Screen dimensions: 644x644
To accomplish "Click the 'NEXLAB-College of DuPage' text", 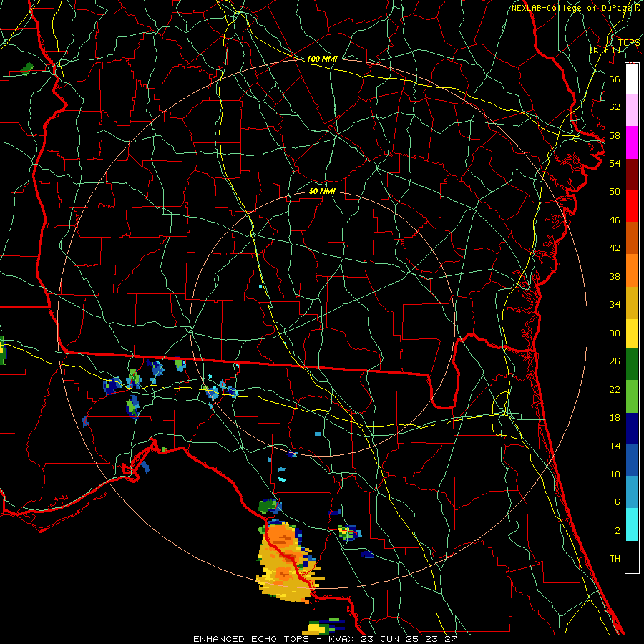I will [x=572, y=8].
